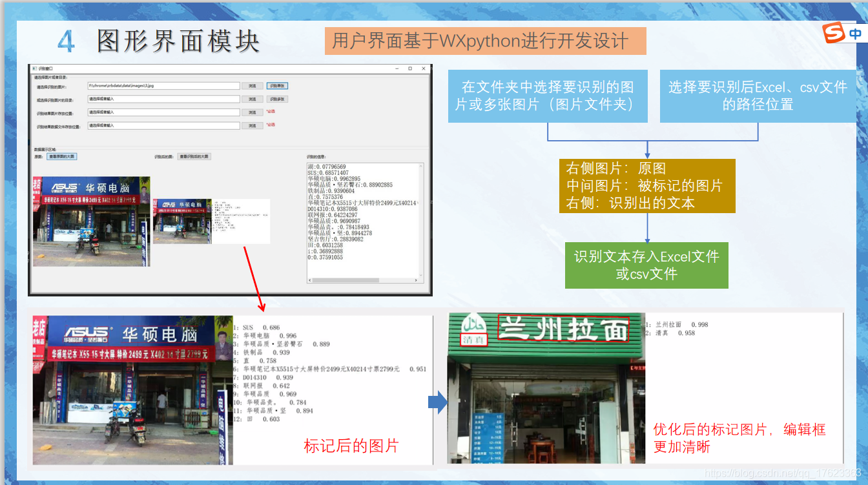Focus the 识别结果数据文件存放位置 input field

click(x=163, y=126)
